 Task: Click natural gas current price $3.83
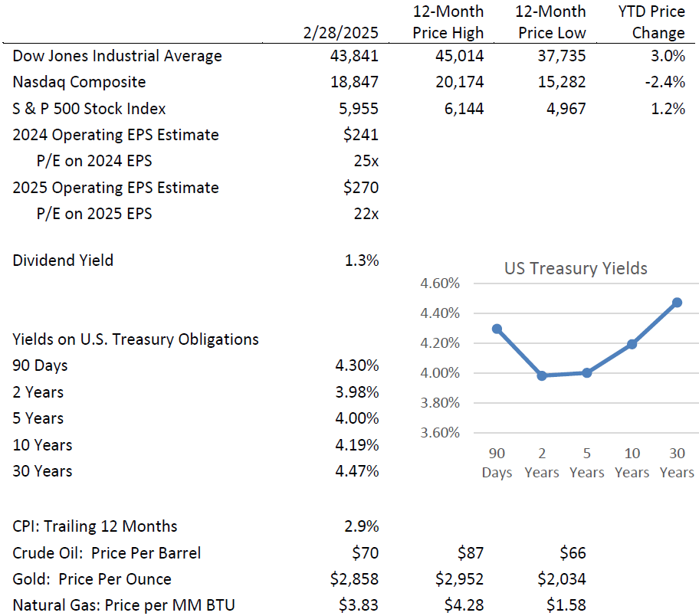tap(359, 605)
